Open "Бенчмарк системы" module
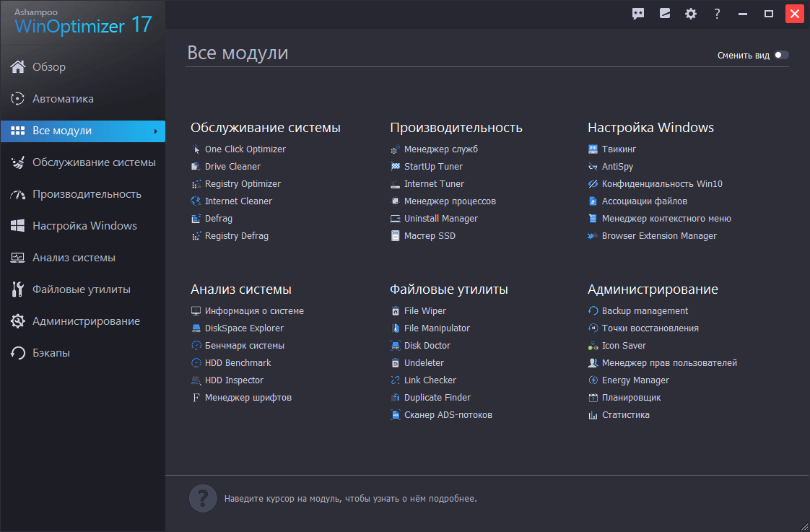Screen dimensions: 810x532 pyautogui.click(x=238, y=346)
